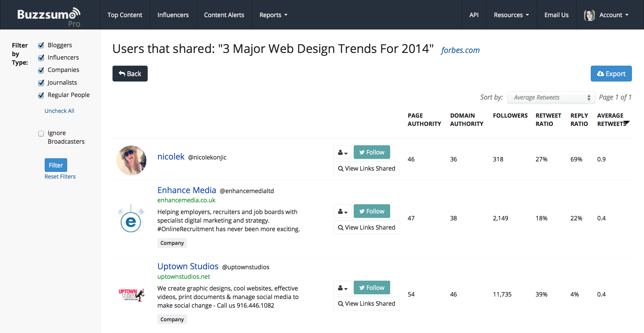
Task: Click Uncheck All link
Action: (59, 111)
